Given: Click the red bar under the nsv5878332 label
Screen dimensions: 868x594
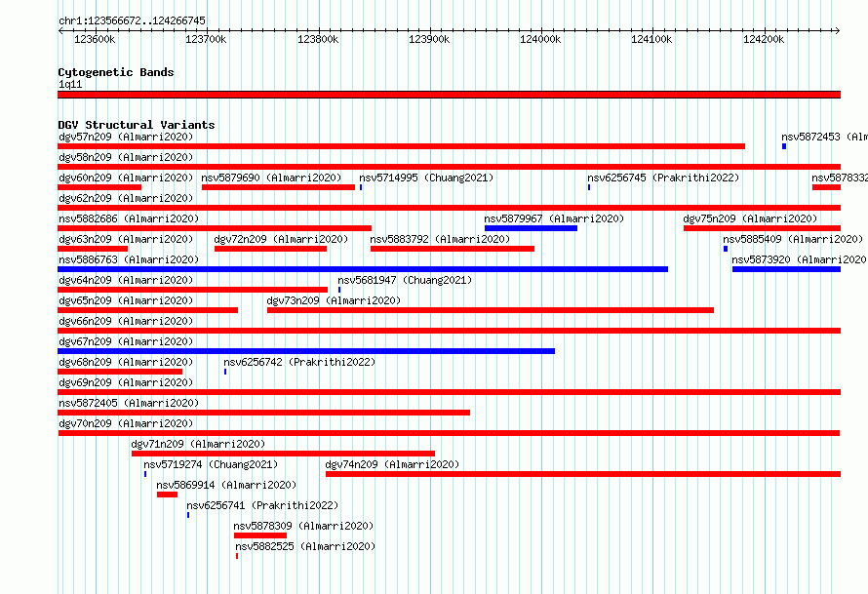Looking at the screenshot, I should point(826,187).
